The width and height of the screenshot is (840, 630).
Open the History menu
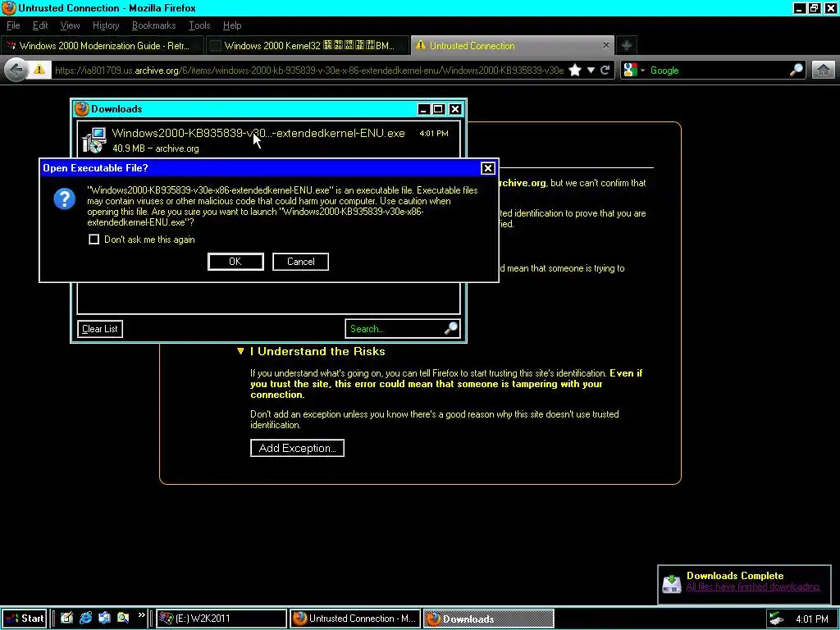pos(106,25)
